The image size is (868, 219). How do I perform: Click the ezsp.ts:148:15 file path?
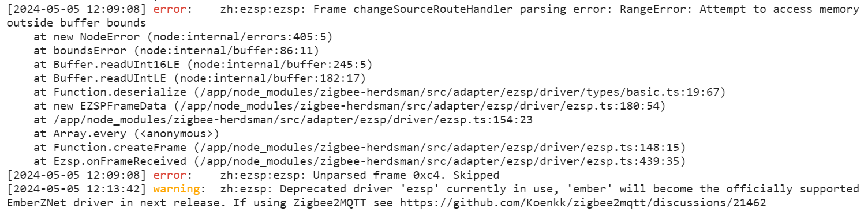pyautogui.click(x=443, y=148)
